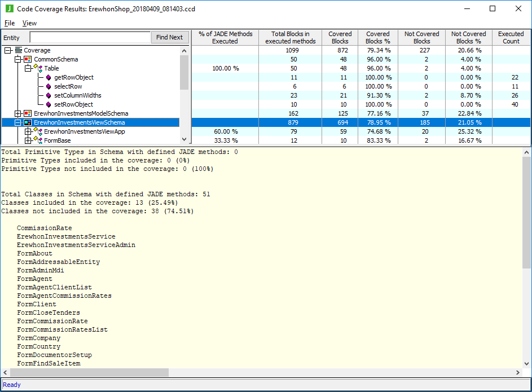Select the FormBase tree item
The width and height of the screenshot is (532, 392).
pos(58,140)
